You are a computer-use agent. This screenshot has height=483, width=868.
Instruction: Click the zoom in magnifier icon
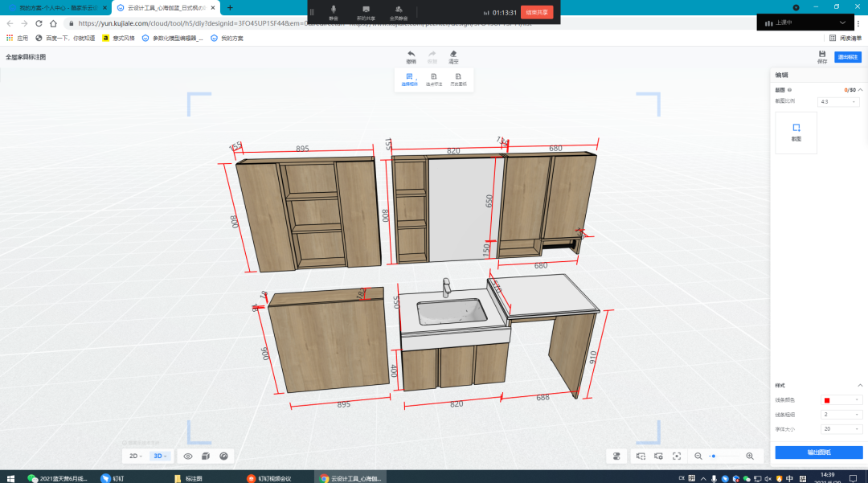[x=750, y=456]
